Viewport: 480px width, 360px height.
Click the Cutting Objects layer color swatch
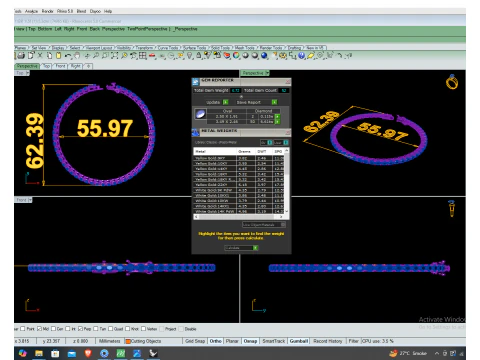128,341
